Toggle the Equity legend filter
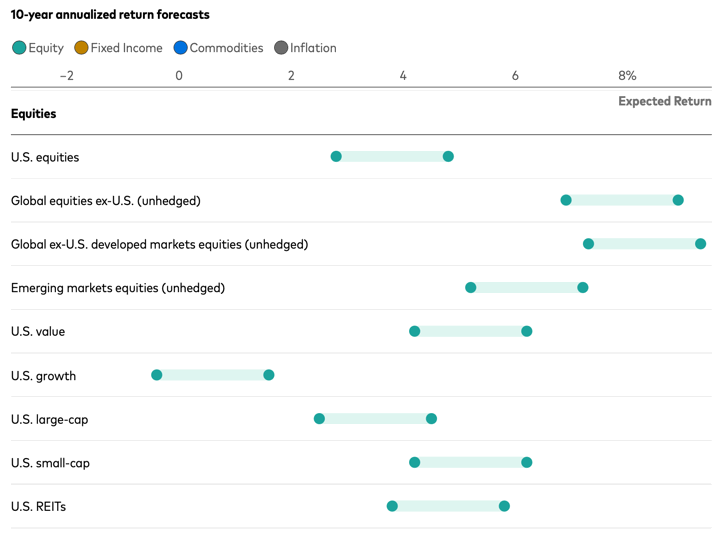This screenshot has width=720, height=538. click(x=38, y=48)
